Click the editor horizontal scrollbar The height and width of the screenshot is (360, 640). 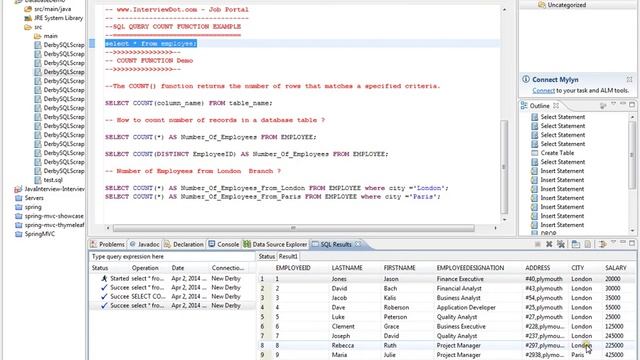(293, 228)
